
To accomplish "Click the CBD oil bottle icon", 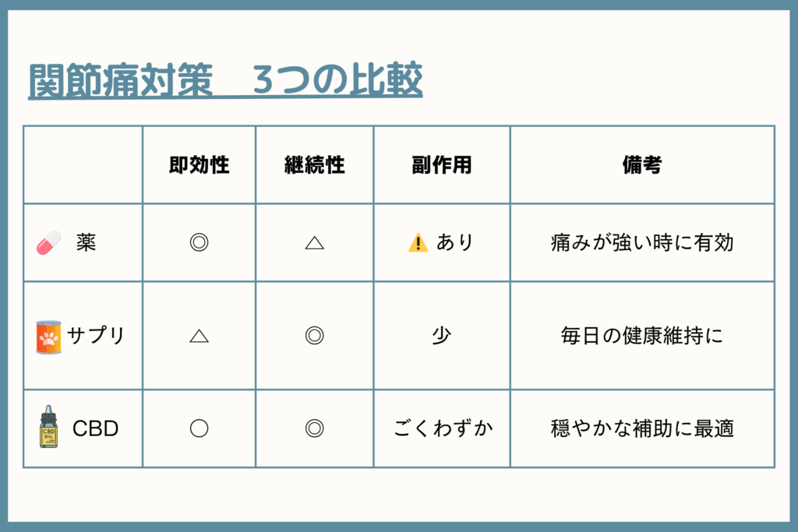I will click(48, 427).
